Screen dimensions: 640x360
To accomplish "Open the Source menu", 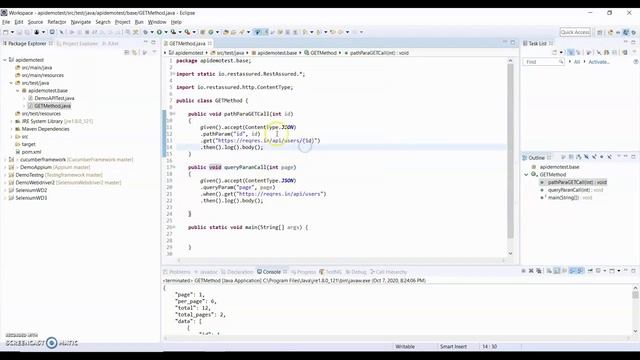I will [35, 22].
